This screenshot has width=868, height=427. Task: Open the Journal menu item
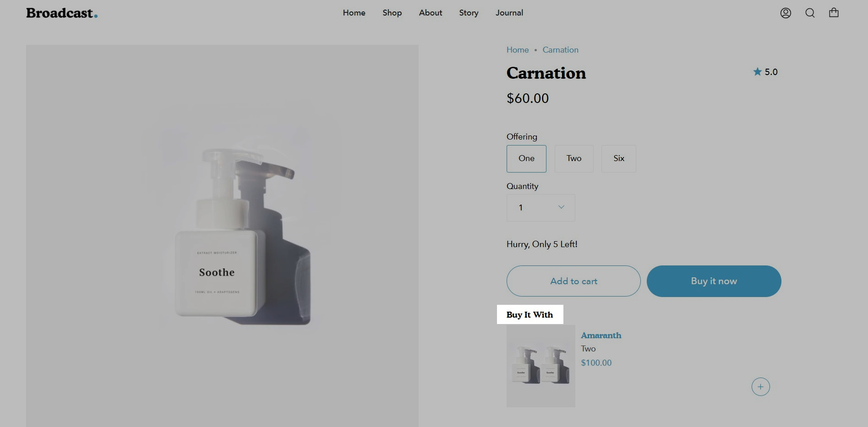509,13
